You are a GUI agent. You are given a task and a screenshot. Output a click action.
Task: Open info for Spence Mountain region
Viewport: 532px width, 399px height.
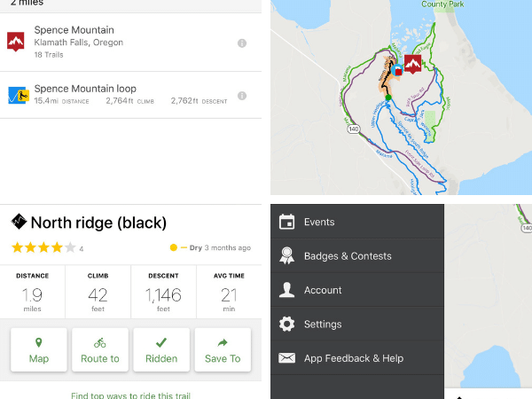point(242,43)
